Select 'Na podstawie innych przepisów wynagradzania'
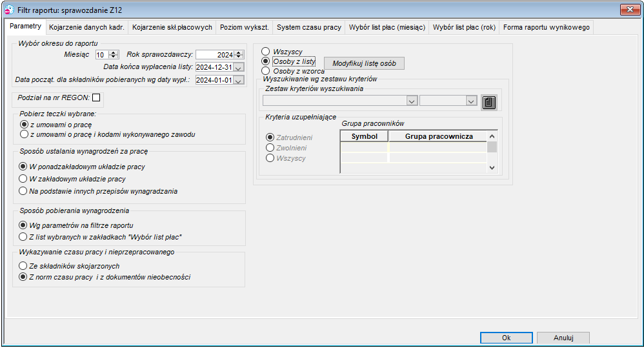The height and width of the screenshot is (348, 644). click(23, 191)
